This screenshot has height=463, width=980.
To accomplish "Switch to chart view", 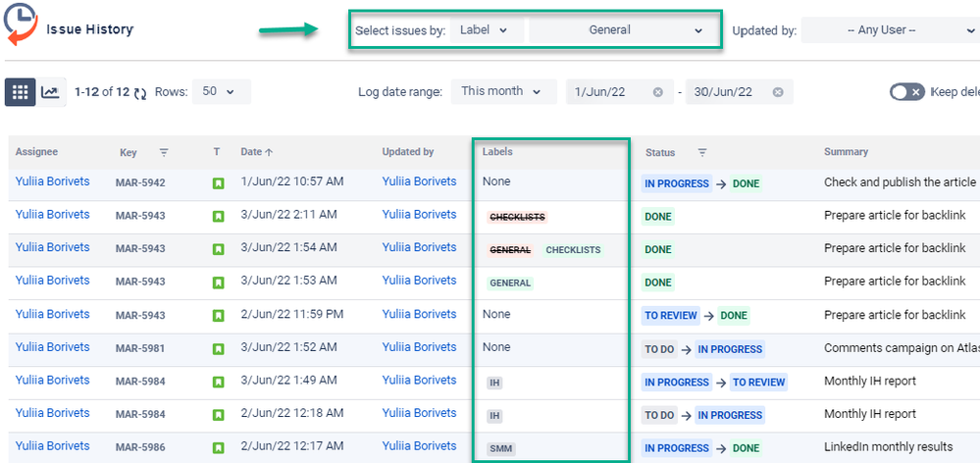I will click(x=51, y=92).
